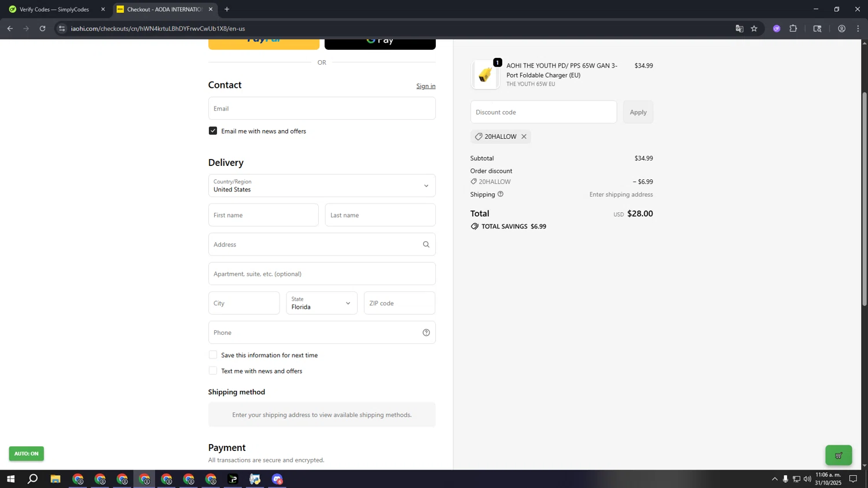Click the address search magnifier icon

coord(426,245)
